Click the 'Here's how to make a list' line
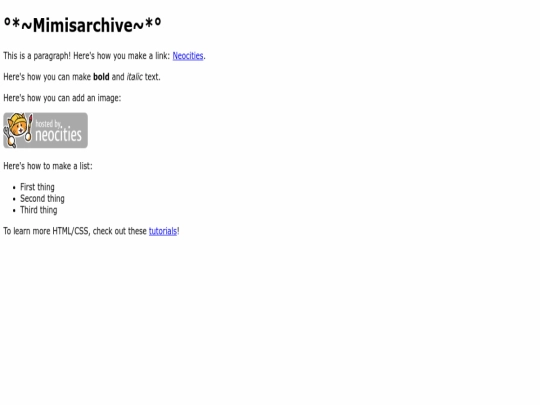This screenshot has height=405, width=540. (x=48, y=166)
